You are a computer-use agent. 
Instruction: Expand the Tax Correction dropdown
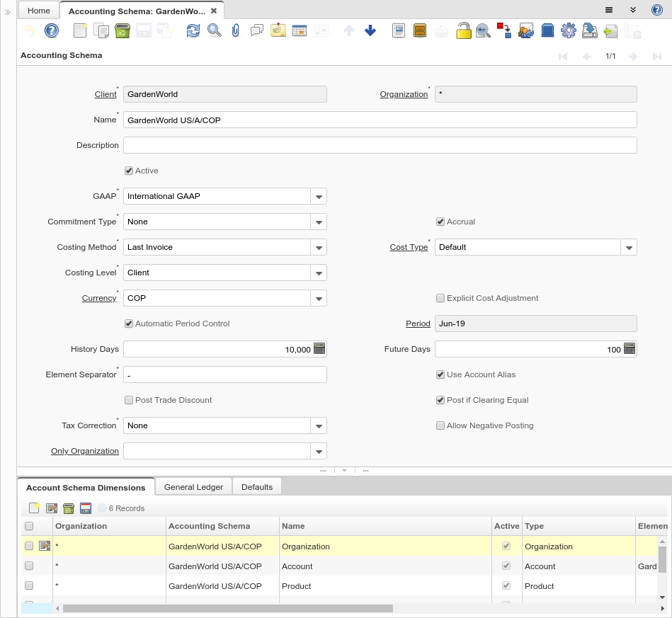click(319, 425)
